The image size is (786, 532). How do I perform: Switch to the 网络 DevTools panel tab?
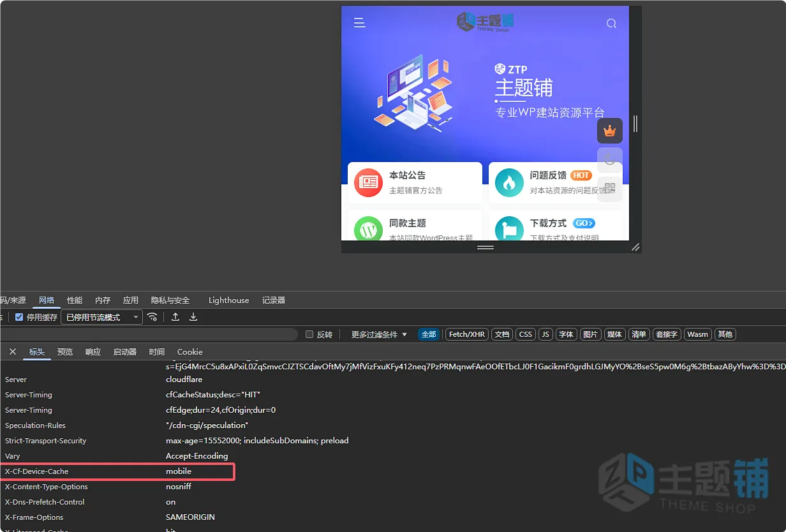click(x=47, y=300)
